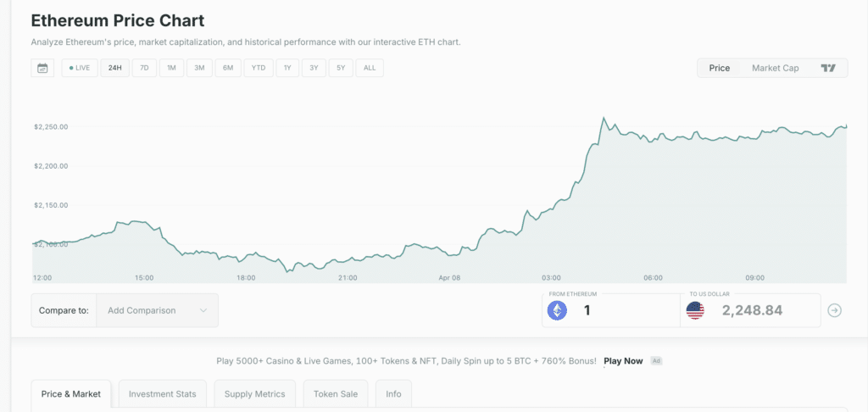Image resolution: width=868 pixels, height=412 pixels.
Task: Click the To US Dollar value field
Action: tap(750, 311)
